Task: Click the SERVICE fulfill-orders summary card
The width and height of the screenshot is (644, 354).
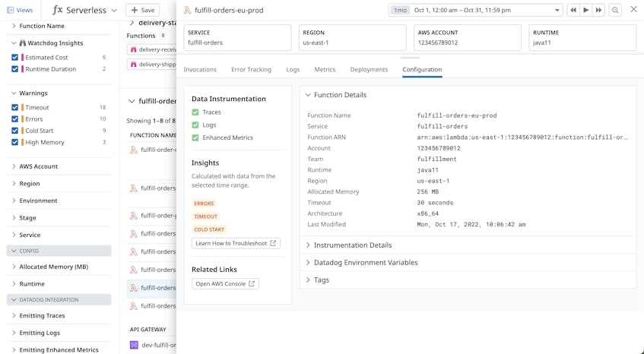Action: point(237,38)
